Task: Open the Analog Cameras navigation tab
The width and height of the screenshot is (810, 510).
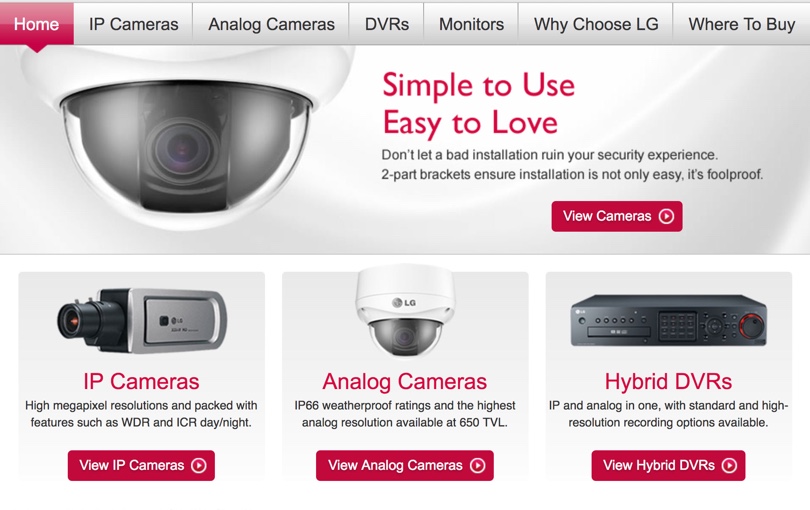Action: pos(271,24)
